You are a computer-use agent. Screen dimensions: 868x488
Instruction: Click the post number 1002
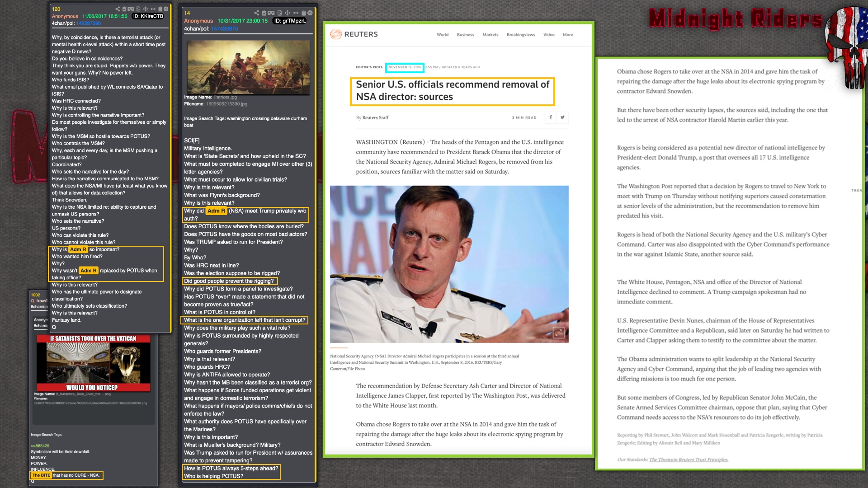[36, 295]
